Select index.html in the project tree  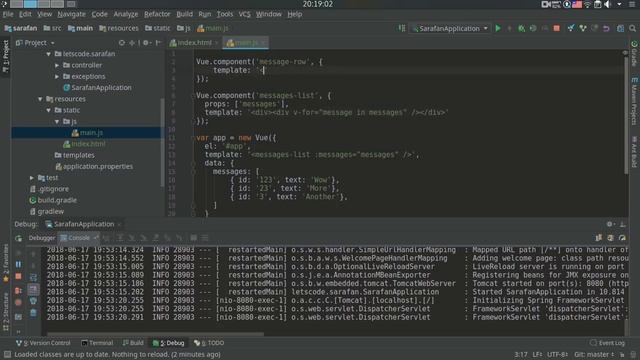pyautogui.click(x=84, y=144)
